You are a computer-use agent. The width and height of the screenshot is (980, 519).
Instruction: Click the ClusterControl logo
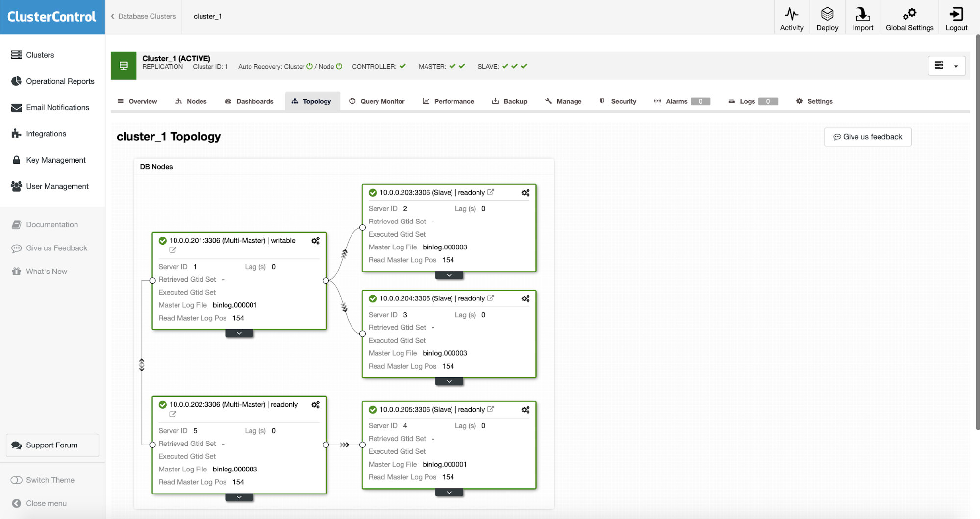click(52, 17)
